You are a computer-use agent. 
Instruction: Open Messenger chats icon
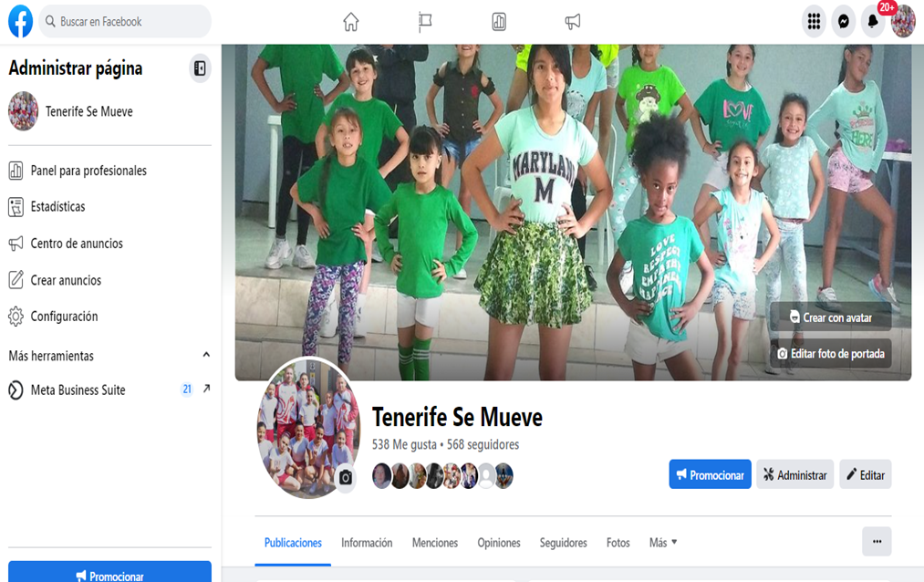coord(843,21)
